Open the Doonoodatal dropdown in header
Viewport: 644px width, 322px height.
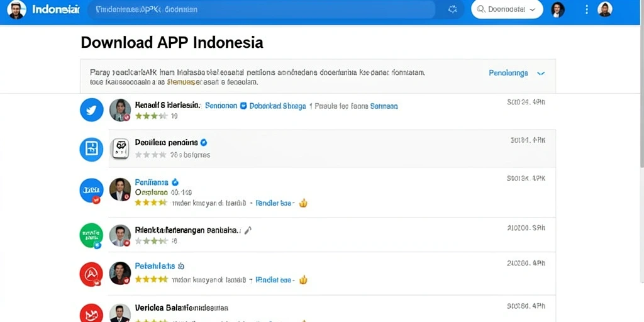coord(507,9)
